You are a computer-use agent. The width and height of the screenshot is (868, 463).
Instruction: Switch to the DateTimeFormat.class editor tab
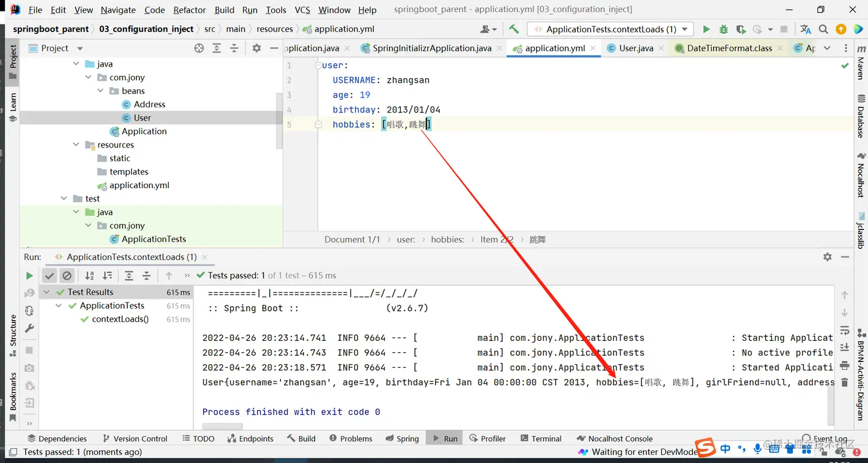click(728, 48)
